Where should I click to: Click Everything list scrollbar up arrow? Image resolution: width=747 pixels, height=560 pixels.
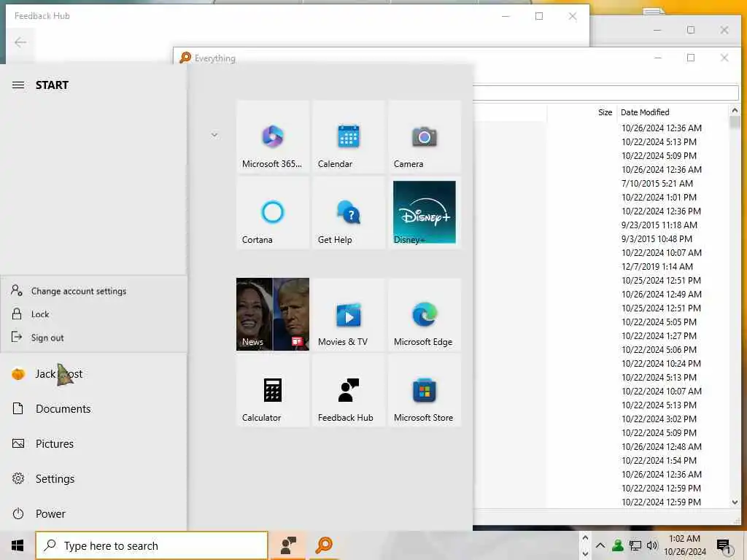pyautogui.click(x=735, y=111)
